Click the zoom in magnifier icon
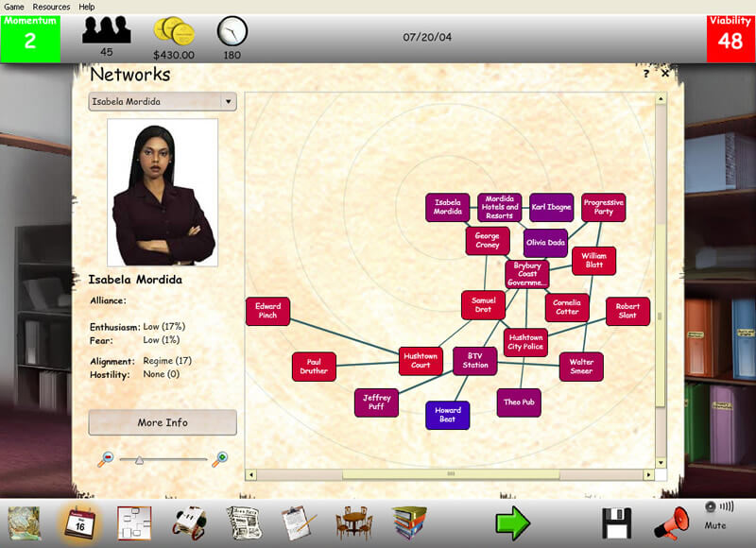The height and width of the screenshot is (548, 756). tap(220, 459)
